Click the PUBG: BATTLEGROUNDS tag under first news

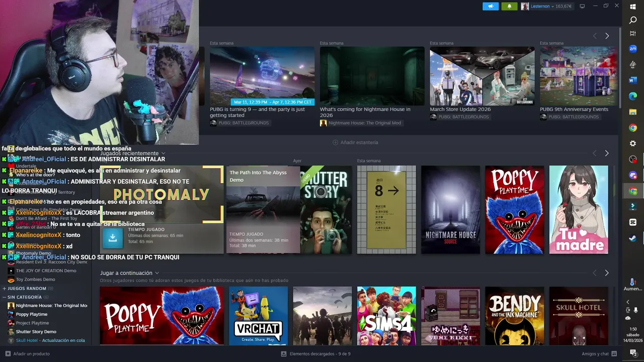239,123
